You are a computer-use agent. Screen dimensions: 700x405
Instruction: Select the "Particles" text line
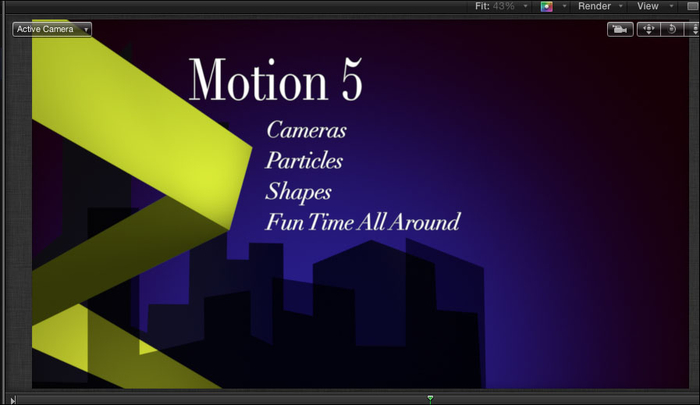304,161
